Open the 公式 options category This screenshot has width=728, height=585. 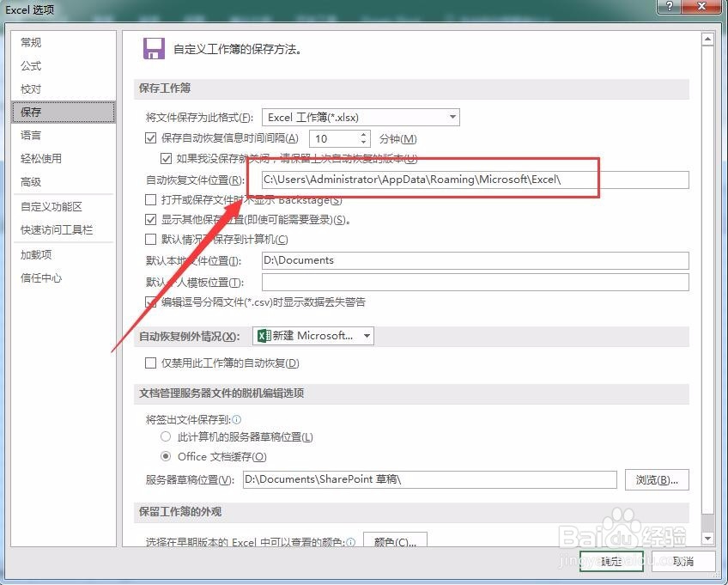pos(64,65)
